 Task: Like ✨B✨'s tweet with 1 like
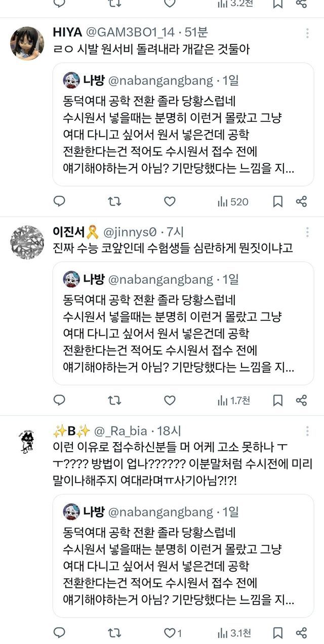172,632
